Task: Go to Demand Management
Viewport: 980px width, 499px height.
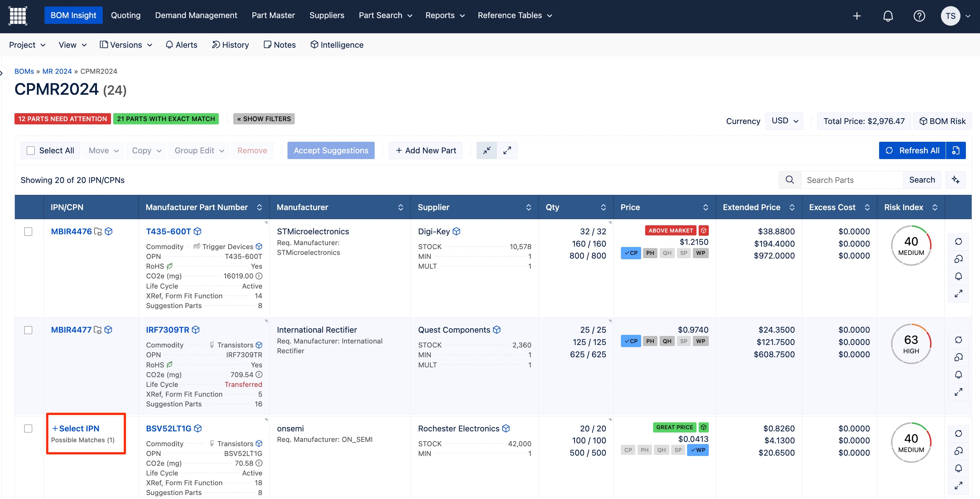Action: click(x=196, y=16)
